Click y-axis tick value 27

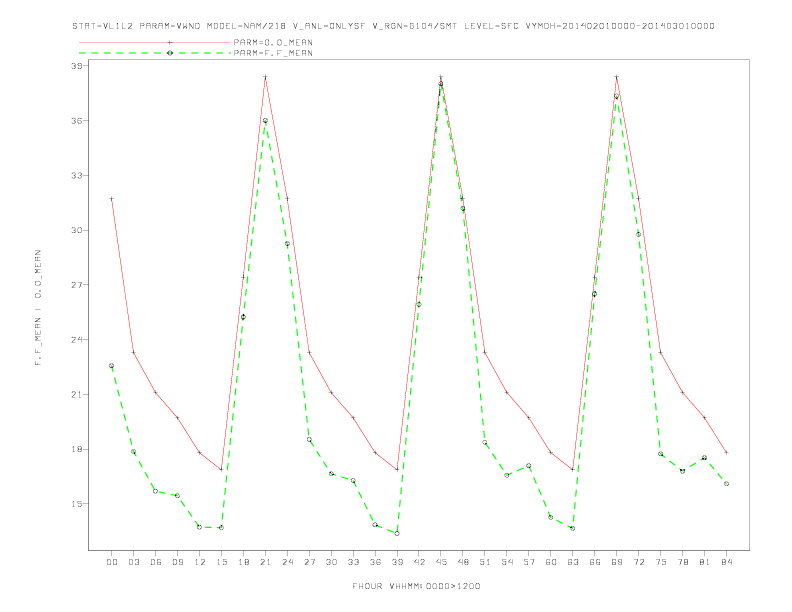click(76, 285)
